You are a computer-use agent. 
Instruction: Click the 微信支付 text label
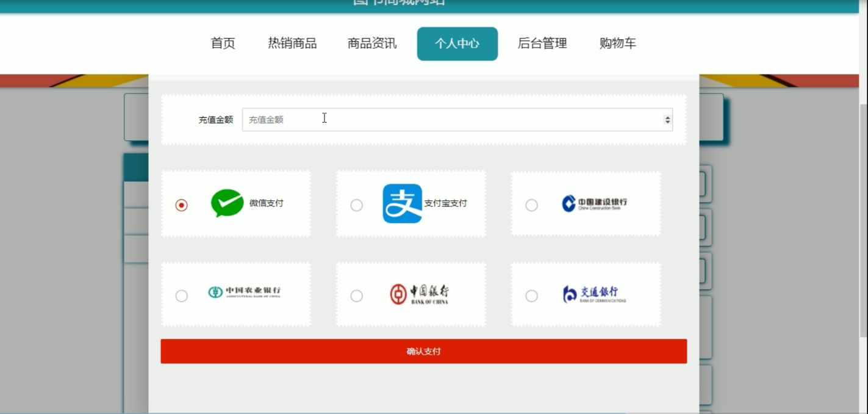[x=267, y=203]
